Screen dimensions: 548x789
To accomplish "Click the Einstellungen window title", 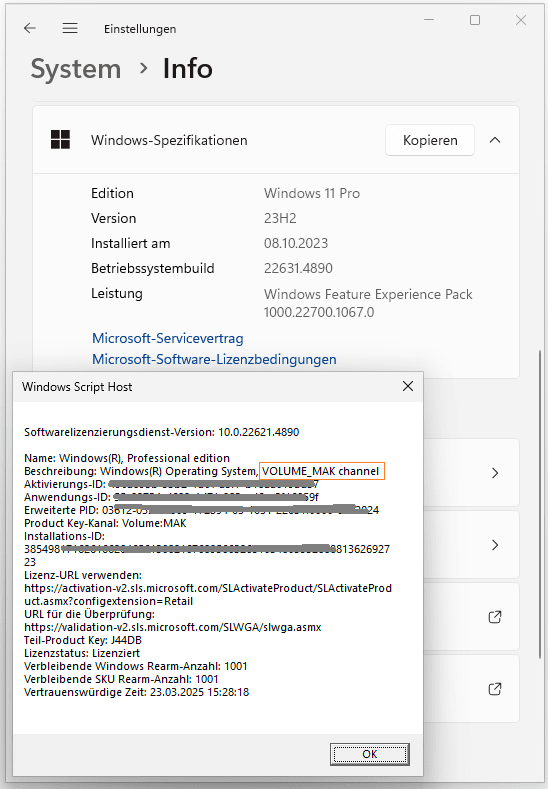I will 140,29.
